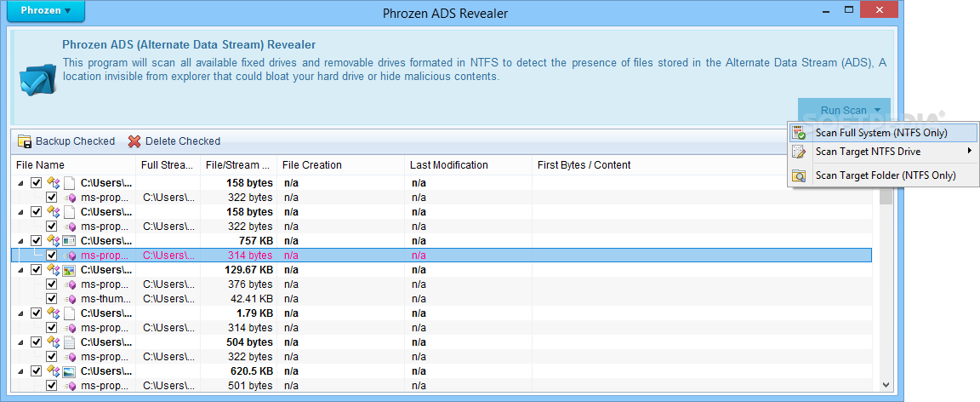The image size is (980, 402).
Task: Click the ADS marker icon in the 620.5 KB row
Action: tap(53, 371)
